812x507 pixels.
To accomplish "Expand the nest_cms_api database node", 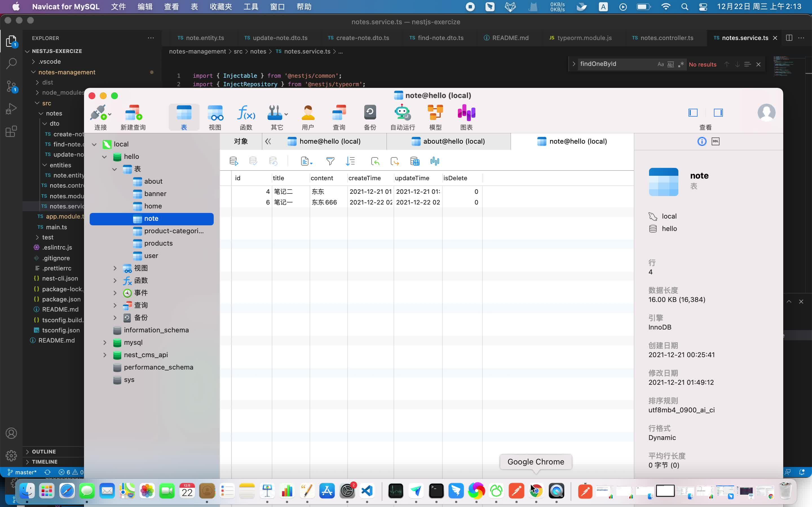I will (105, 355).
